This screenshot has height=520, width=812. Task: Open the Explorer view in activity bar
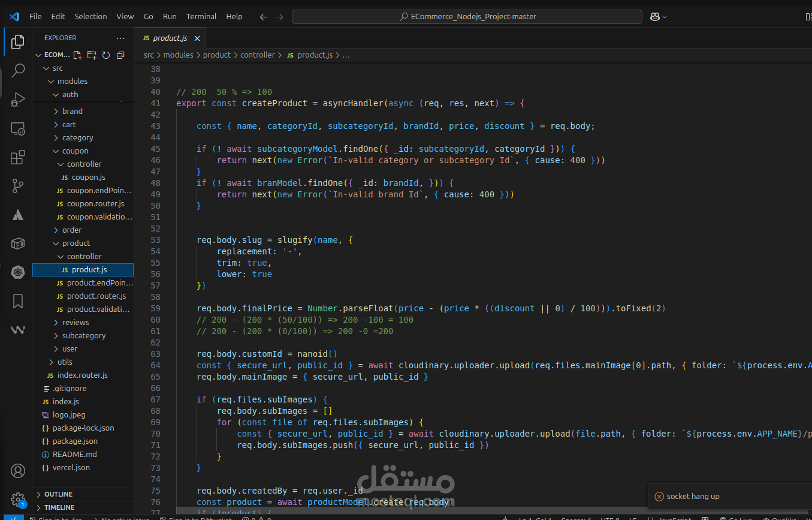pos(18,41)
